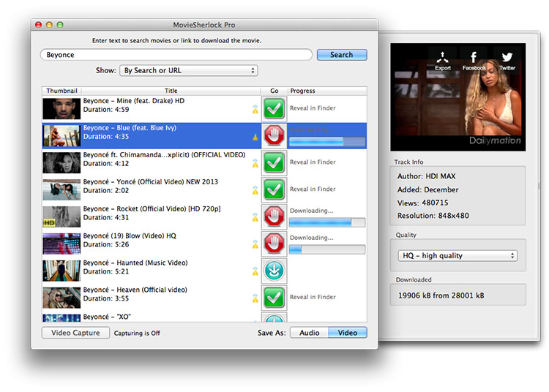The width and height of the screenshot is (549, 392).
Task: Stop the Blow (Video) HQ download
Action: [274, 244]
